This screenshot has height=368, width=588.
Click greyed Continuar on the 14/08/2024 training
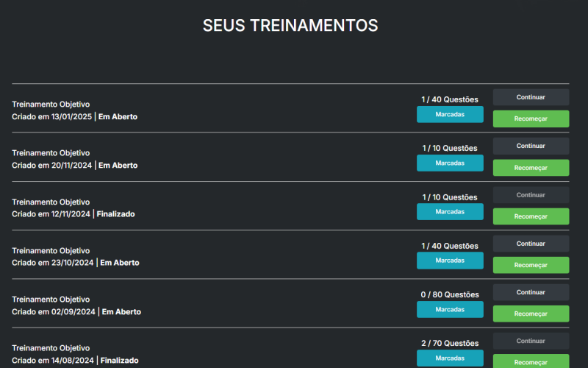531,341
